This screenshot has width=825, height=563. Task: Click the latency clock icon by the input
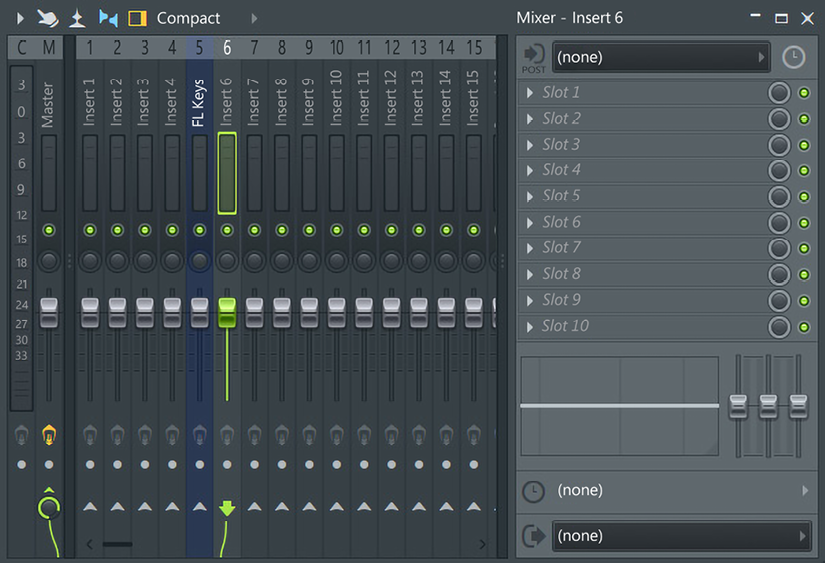point(793,57)
